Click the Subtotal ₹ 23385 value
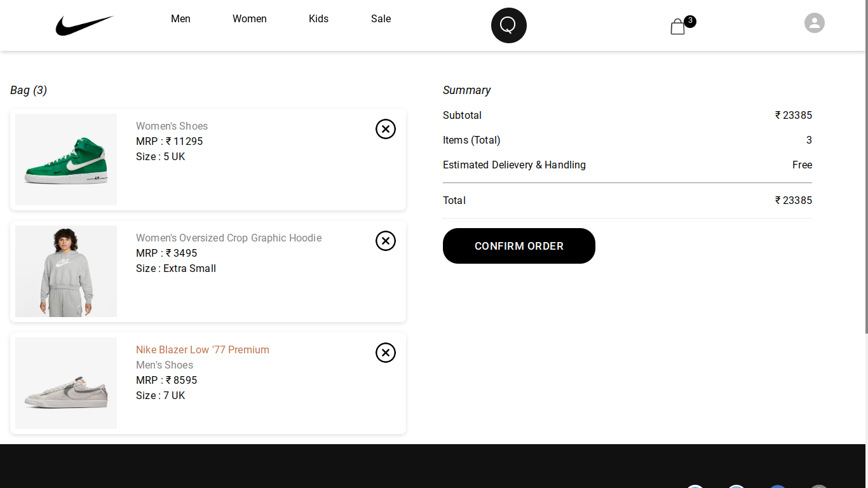Viewport: 868px width, 488px height. pos(794,116)
